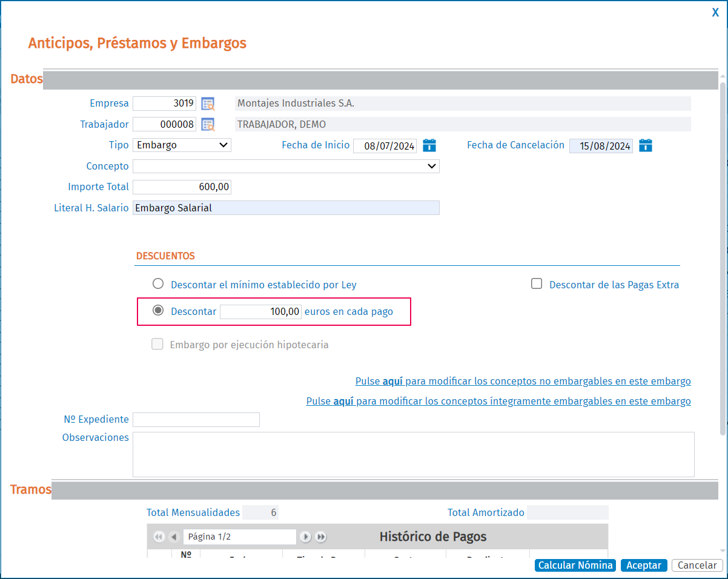The image size is (728, 579).
Task: Enable Descontar de las Pagas Extra
Action: [x=537, y=283]
